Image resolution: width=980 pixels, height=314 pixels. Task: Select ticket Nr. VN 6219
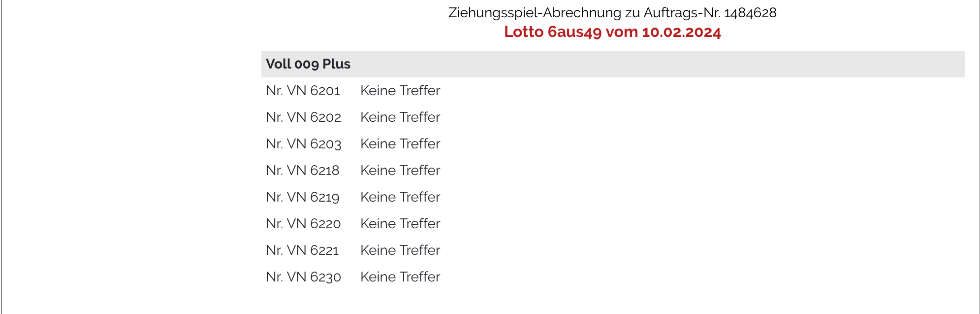[303, 197]
